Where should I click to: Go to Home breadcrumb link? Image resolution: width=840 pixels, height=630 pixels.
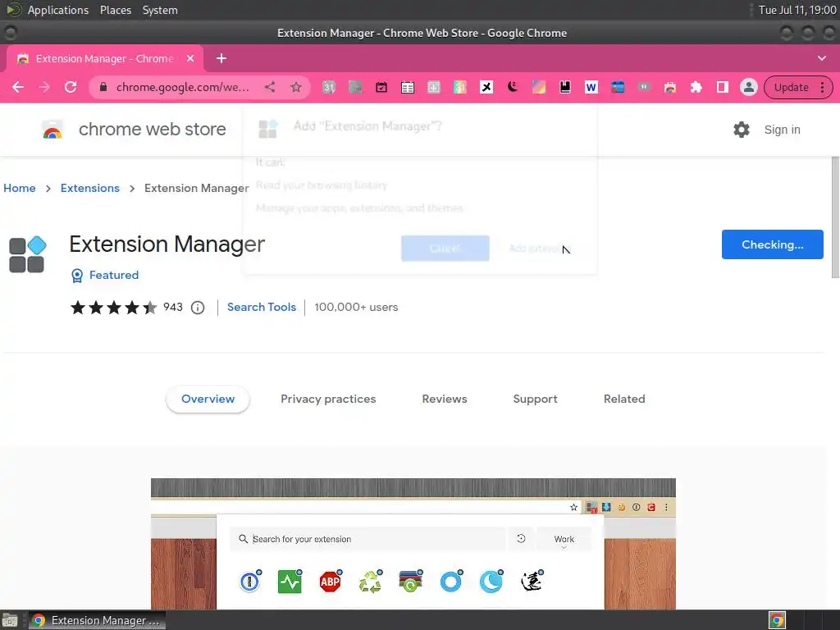point(20,188)
